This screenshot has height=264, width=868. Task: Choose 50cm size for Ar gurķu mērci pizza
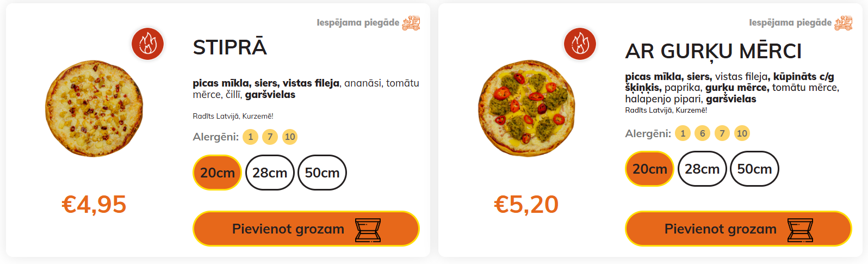tap(754, 169)
